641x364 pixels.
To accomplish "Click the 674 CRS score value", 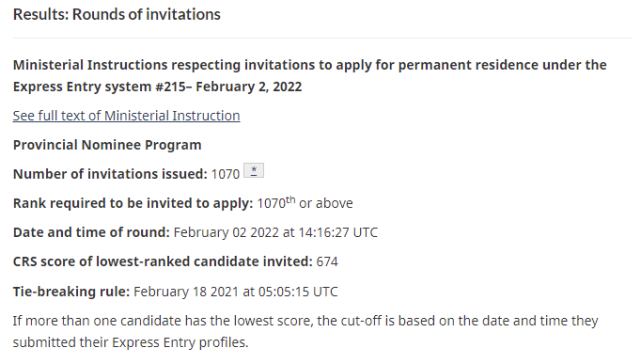I will coord(327,262).
